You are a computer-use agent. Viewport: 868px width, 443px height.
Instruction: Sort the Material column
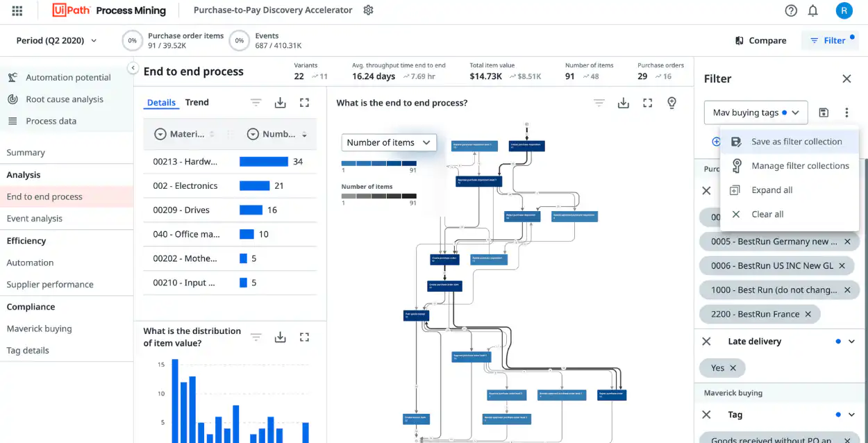point(212,135)
